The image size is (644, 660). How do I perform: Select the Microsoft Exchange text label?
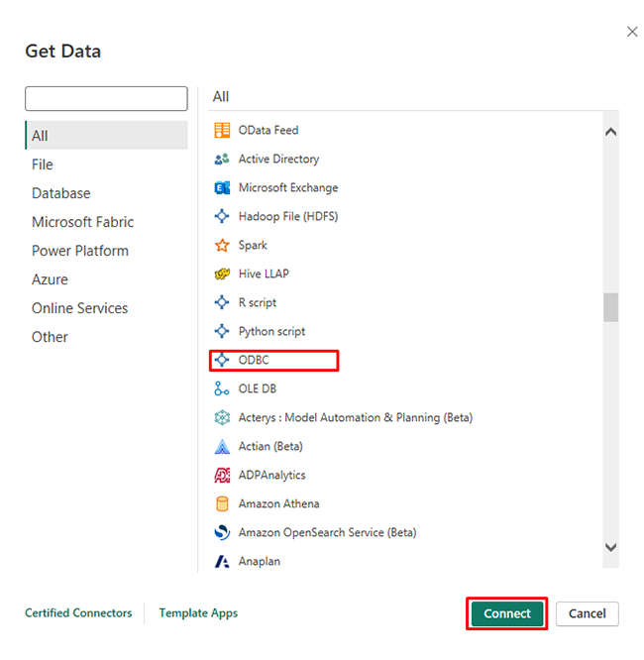pyautogui.click(x=288, y=187)
